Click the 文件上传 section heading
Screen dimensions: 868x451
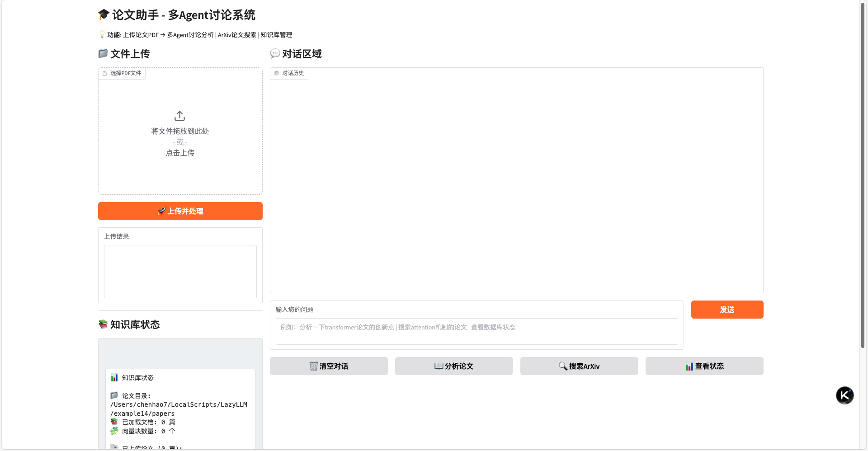pyautogui.click(x=124, y=54)
